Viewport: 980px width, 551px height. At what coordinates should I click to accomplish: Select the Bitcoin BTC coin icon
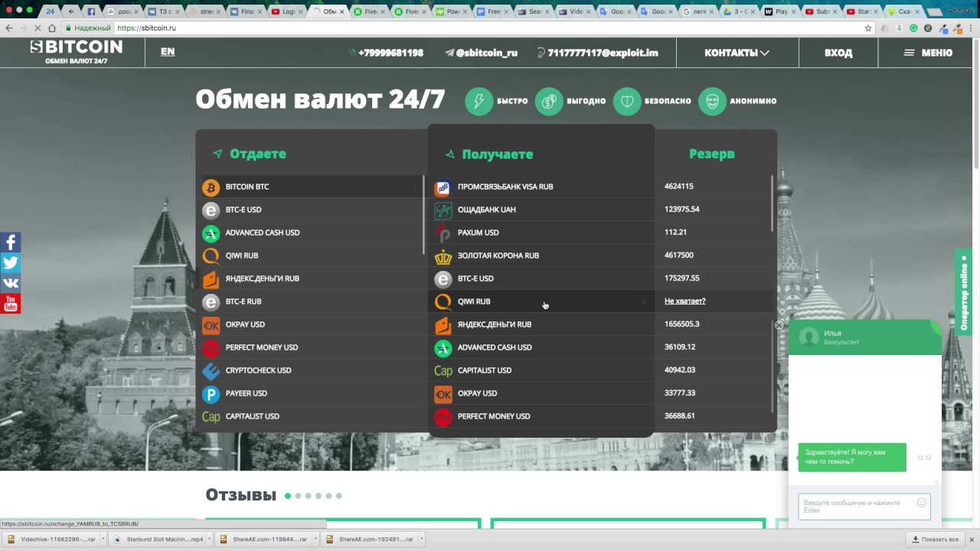point(211,187)
